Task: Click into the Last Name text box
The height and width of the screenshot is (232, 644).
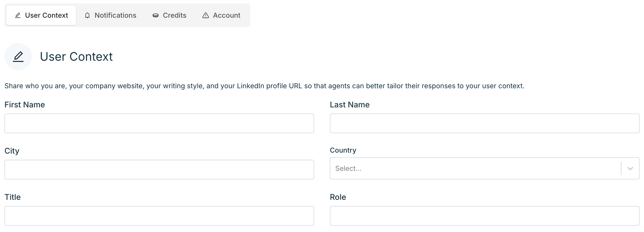Action: [x=484, y=123]
